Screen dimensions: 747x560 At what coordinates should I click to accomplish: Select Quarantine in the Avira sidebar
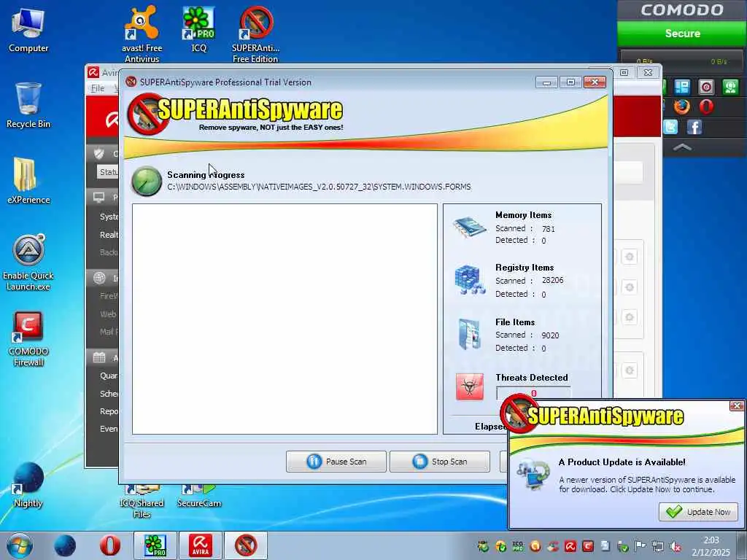tap(109, 376)
